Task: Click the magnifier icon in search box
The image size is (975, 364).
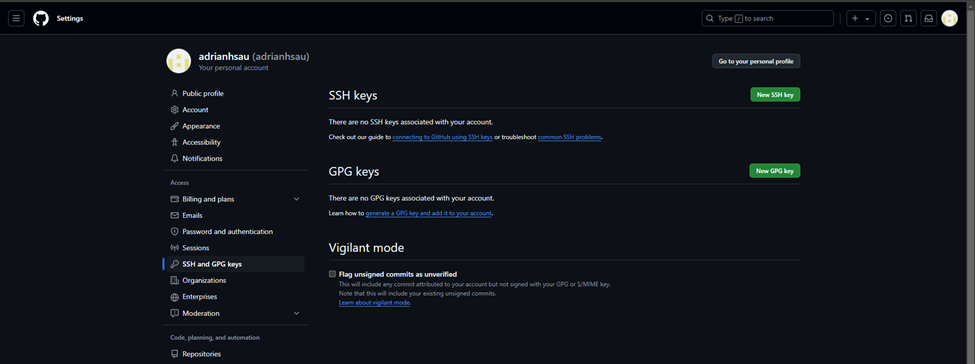Action: coord(710,19)
